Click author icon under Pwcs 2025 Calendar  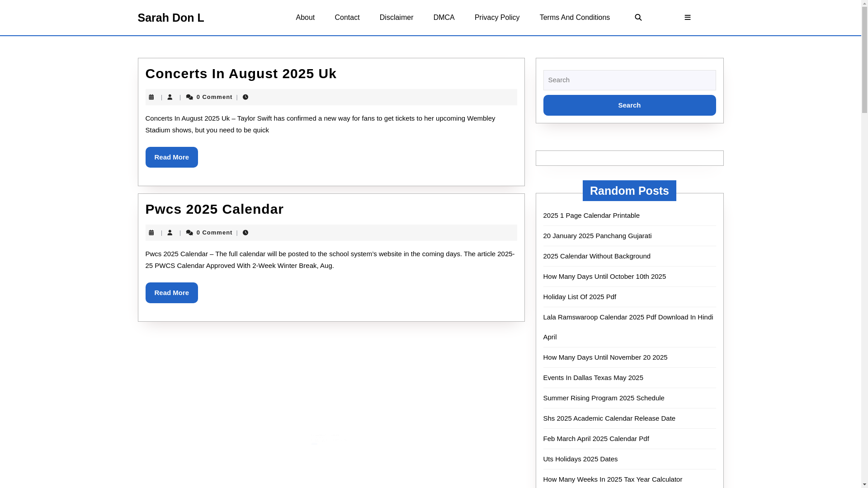(x=170, y=233)
